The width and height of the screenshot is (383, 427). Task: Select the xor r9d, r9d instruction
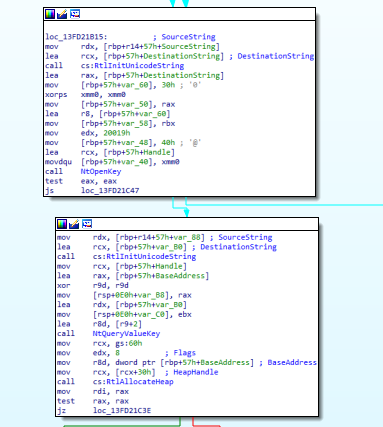pyautogui.click(x=93, y=286)
